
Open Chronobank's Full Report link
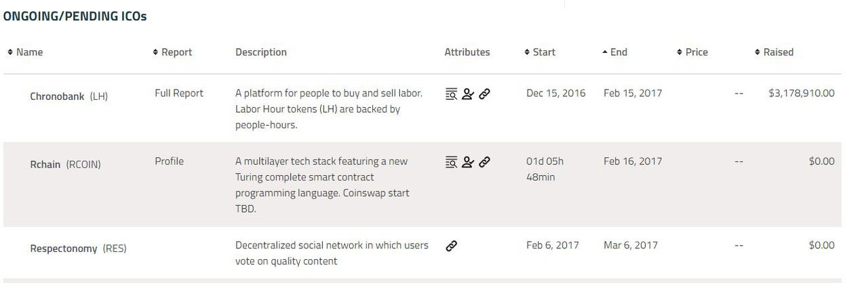click(x=179, y=93)
